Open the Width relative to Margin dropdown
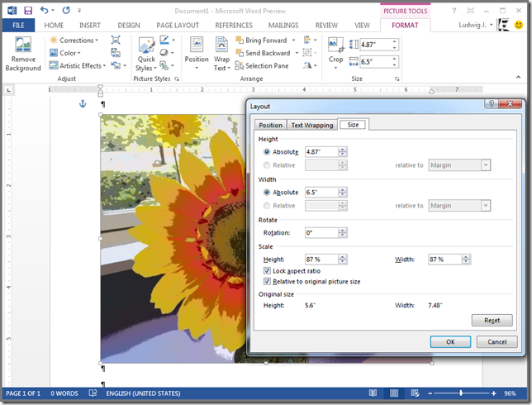 (459, 205)
